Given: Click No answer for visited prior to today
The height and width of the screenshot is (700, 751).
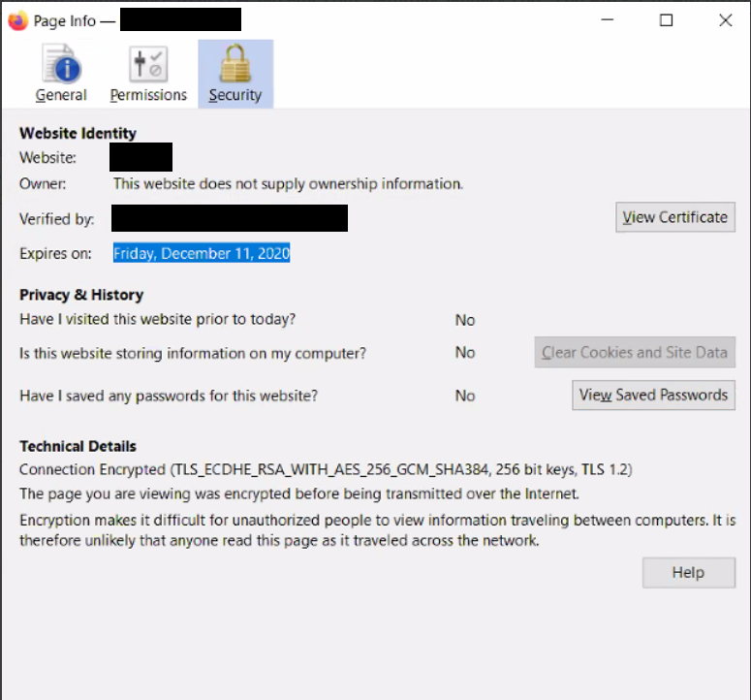Looking at the screenshot, I should [x=465, y=320].
